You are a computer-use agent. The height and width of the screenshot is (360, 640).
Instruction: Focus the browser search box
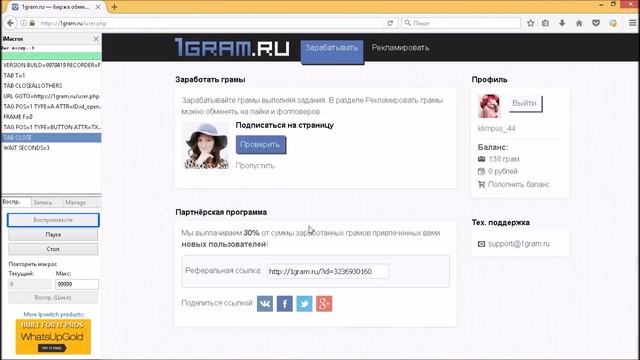coord(461,23)
